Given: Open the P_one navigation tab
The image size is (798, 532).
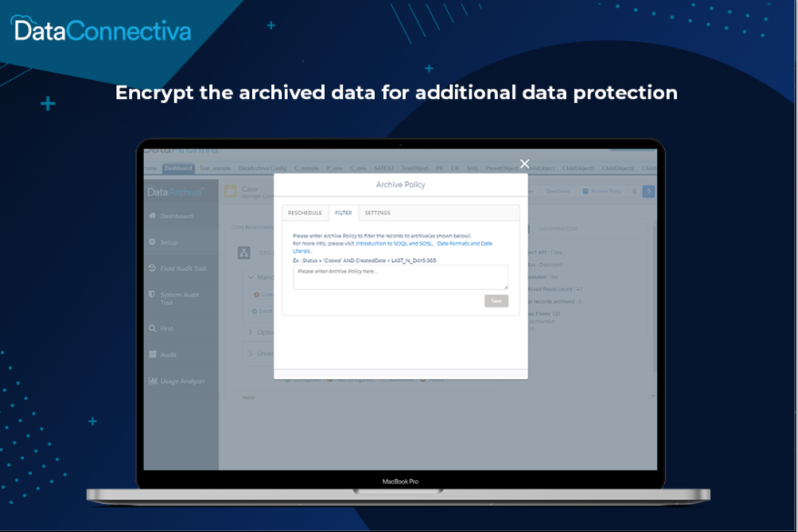Looking at the screenshot, I should [x=334, y=168].
